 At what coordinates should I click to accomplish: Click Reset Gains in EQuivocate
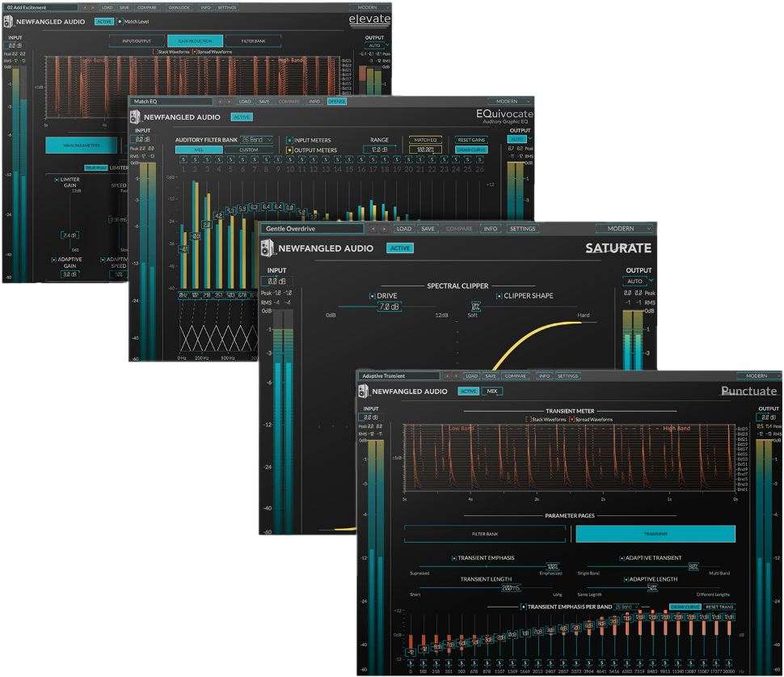tap(471, 140)
